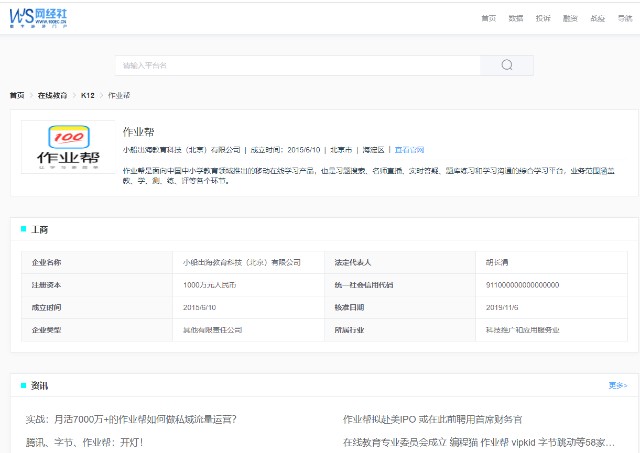Click the legal representative name cell

(x=551, y=262)
